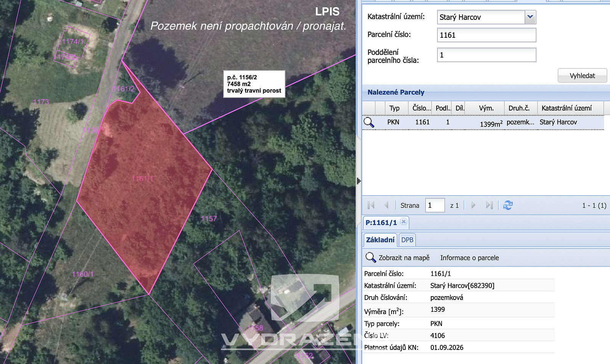
Task: Click the Katastrální území column header
Action: coord(567,108)
